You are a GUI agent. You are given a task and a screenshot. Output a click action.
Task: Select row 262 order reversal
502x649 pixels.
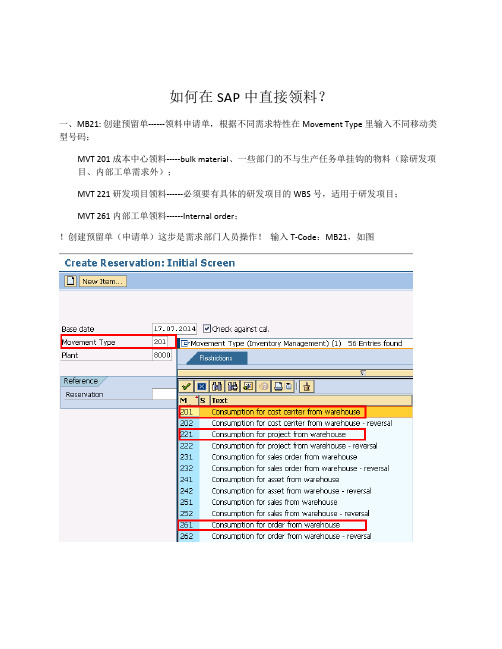[295, 536]
